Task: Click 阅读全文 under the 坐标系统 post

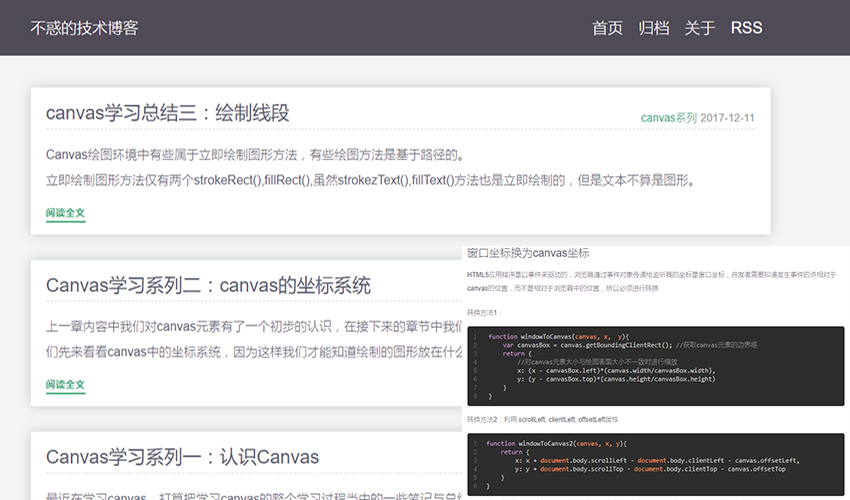Action: pyautogui.click(x=65, y=385)
